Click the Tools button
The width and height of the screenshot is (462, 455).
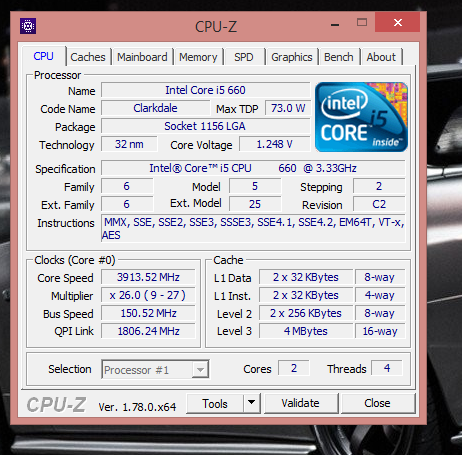point(215,404)
